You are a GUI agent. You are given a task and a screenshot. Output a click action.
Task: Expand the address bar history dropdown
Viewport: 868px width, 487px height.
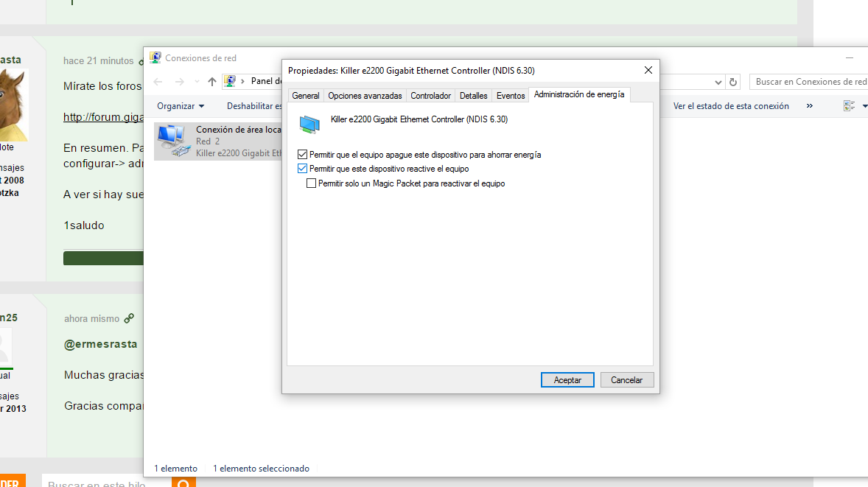(x=718, y=82)
